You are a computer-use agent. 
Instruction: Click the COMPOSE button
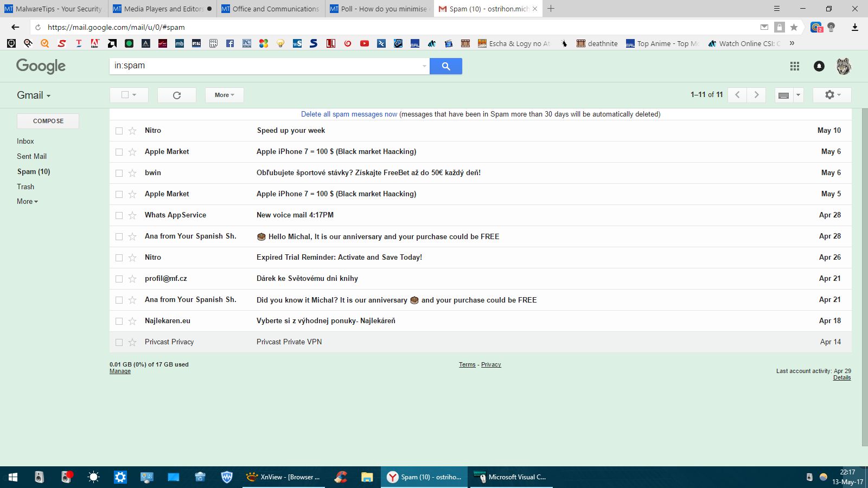48,121
